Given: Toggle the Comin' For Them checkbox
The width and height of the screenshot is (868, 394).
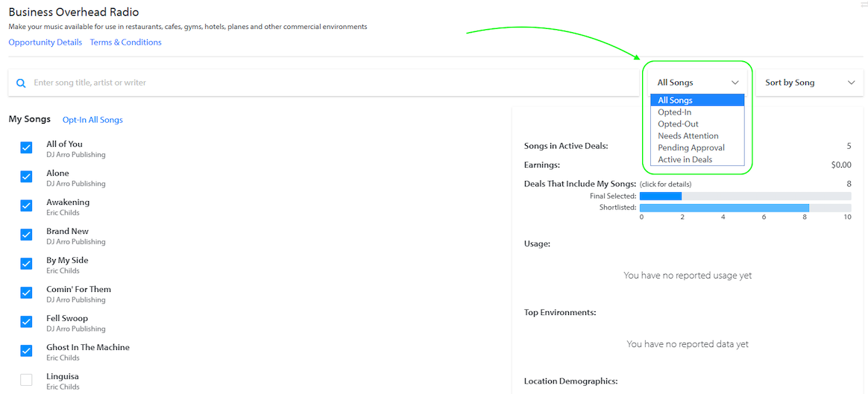Looking at the screenshot, I should (26, 292).
